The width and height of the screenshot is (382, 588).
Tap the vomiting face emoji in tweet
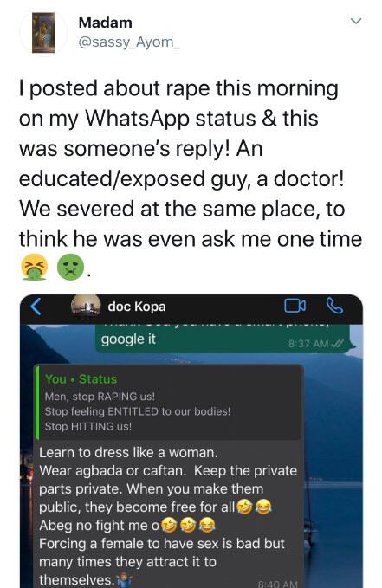[34, 267]
